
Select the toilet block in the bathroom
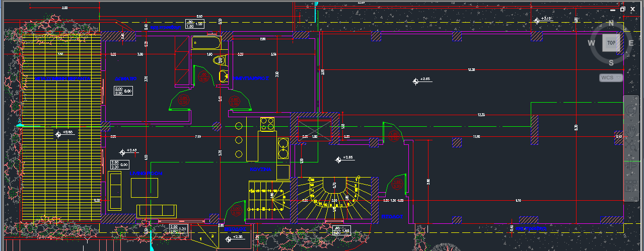220,60
